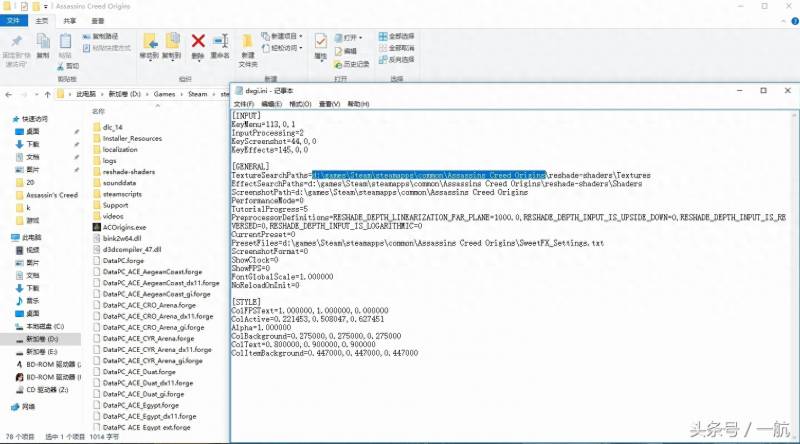Click Cut (剪切) scissors in the ribbon
The height and width of the screenshot is (444, 800).
pyautogui.click(x=67, y=66)
